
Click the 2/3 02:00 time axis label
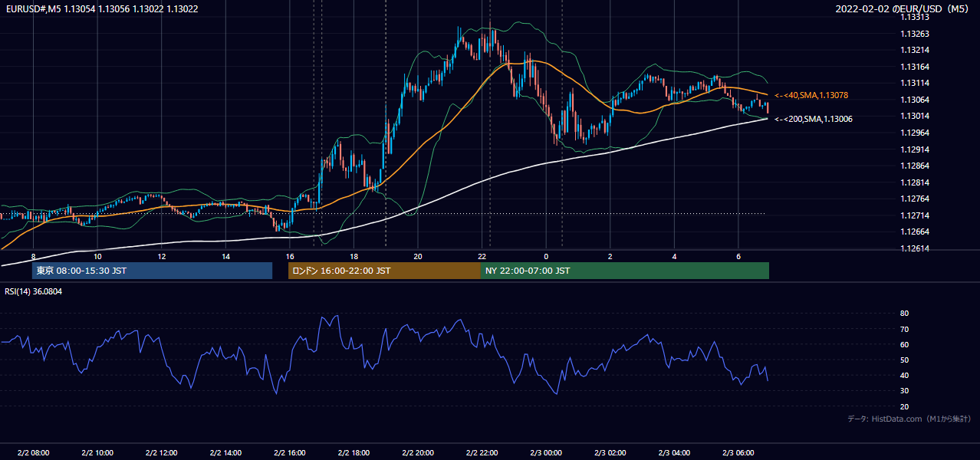pos(610,452)
